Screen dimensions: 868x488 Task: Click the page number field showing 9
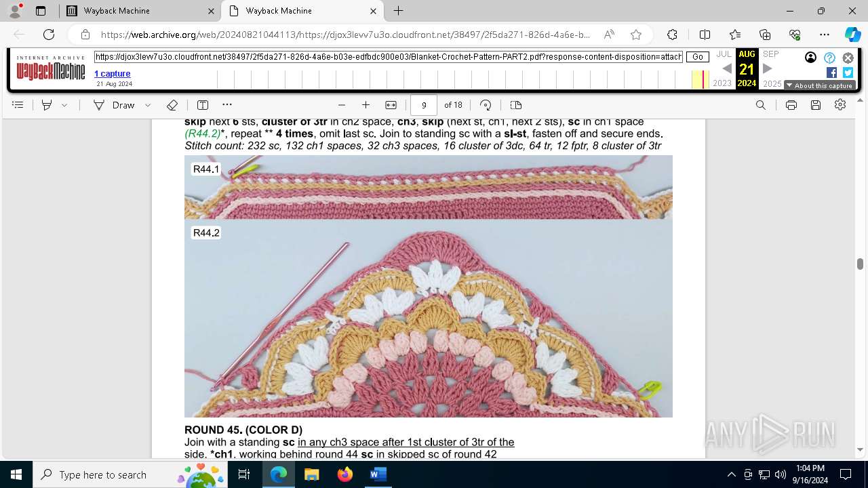424,105
